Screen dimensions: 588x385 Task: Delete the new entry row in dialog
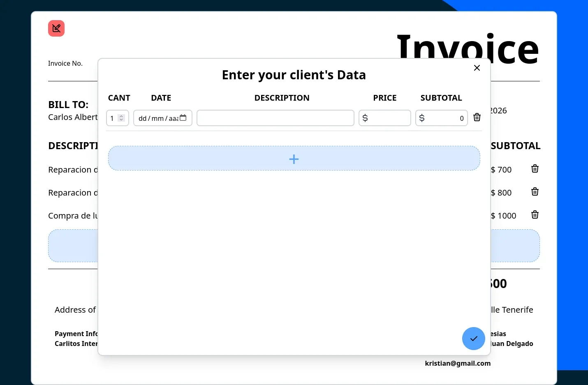[477, 118]
